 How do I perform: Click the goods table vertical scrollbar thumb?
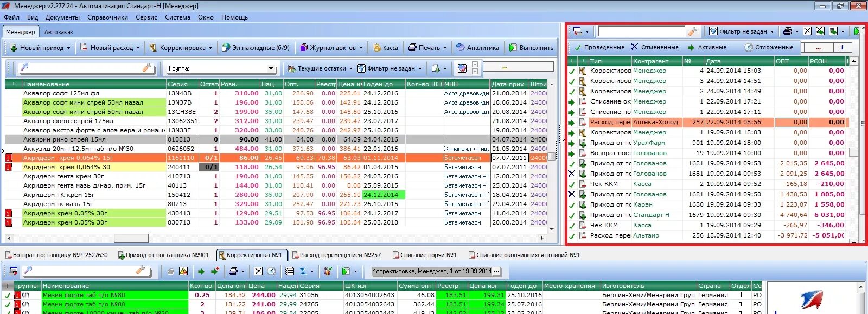552,156
